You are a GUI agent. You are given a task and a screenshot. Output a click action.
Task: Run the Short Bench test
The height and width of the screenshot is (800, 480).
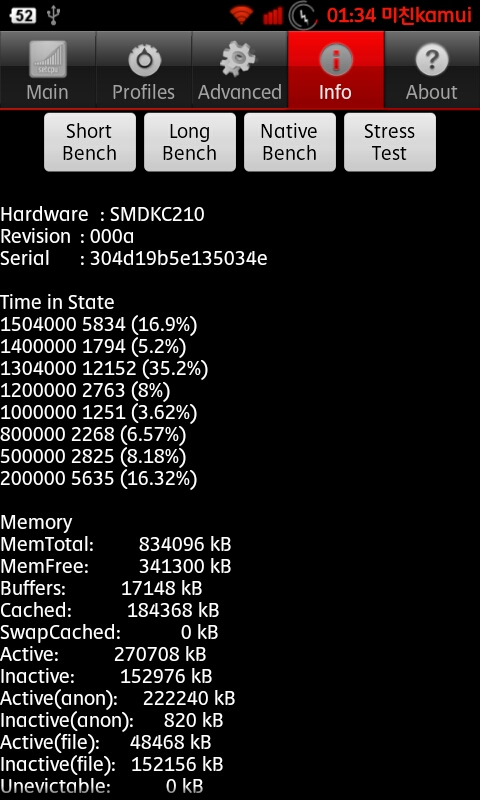point(90,142)
